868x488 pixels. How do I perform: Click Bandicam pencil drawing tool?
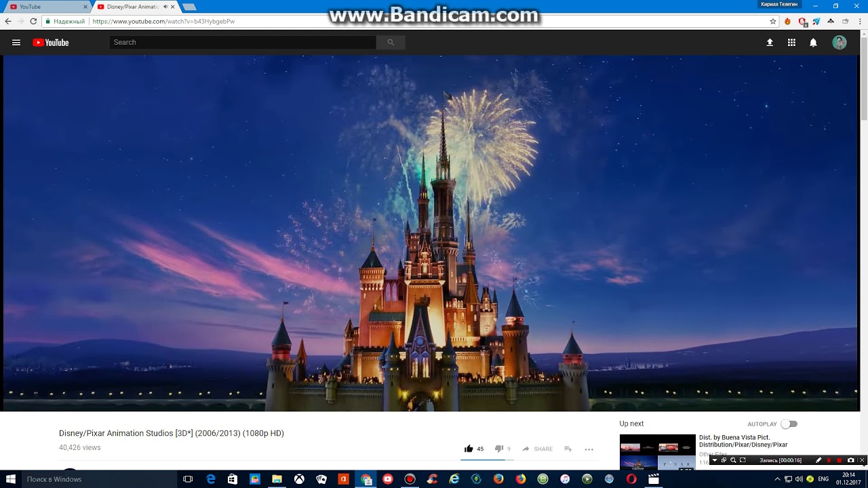click(x=818, y=460)
